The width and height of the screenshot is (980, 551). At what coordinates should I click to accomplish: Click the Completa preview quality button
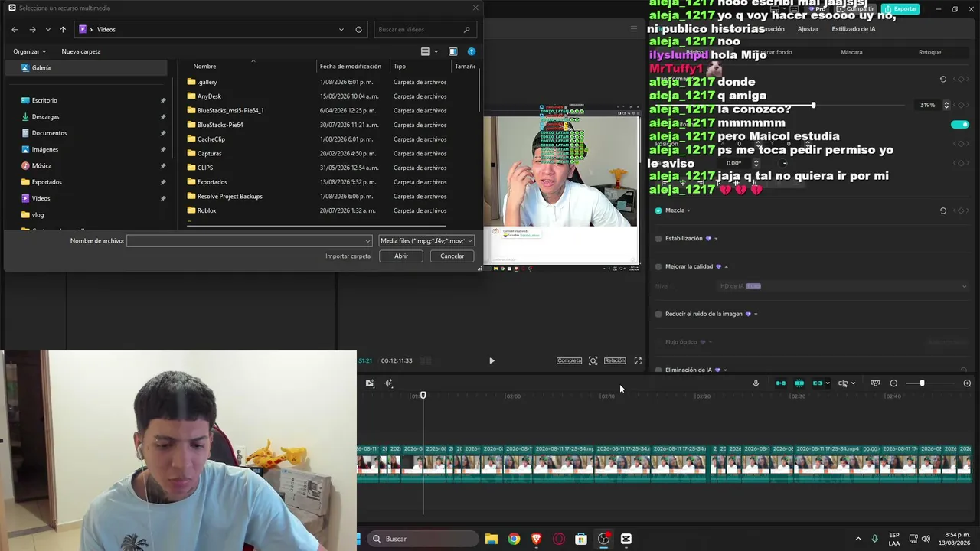(569, 360)
